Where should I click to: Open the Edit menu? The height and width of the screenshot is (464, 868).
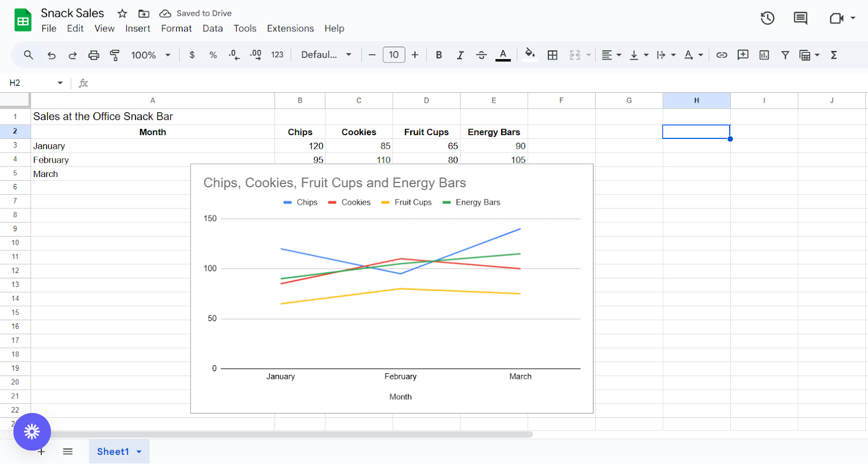[75, 28]
